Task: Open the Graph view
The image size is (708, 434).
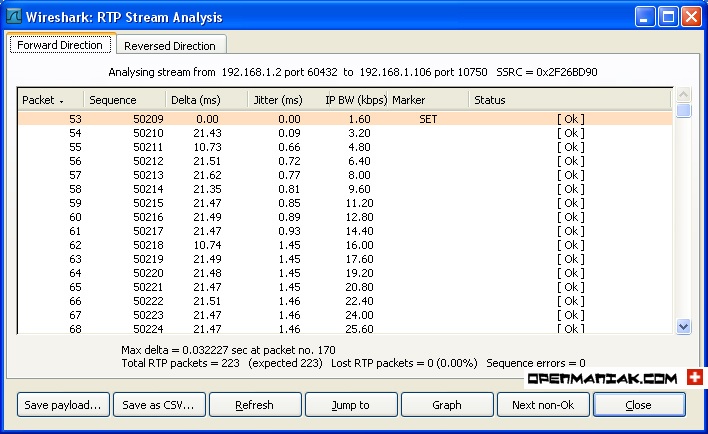Action: 447,405
